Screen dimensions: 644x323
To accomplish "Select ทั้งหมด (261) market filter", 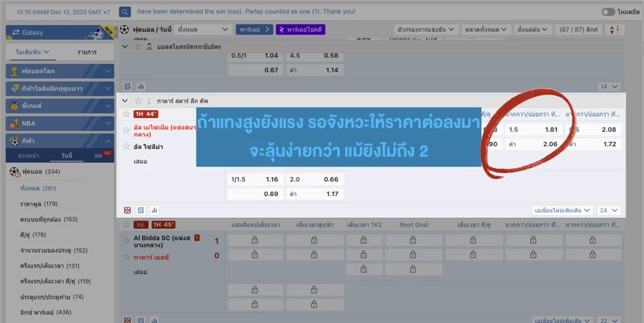I will pyautogui.click(x=38, y=189).
